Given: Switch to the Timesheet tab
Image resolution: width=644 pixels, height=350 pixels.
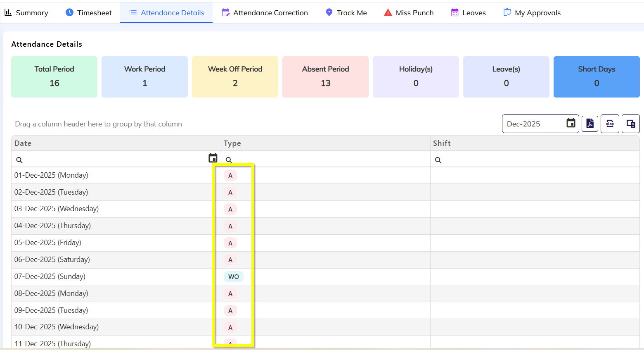Looking at the screenshot, I should [89, 13].
